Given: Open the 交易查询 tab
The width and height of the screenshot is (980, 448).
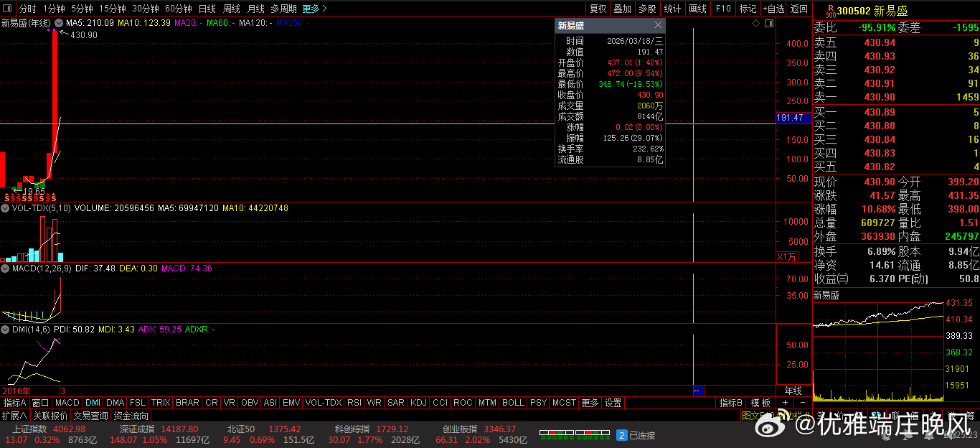Looking at the screenshot, I should (91, 416).
